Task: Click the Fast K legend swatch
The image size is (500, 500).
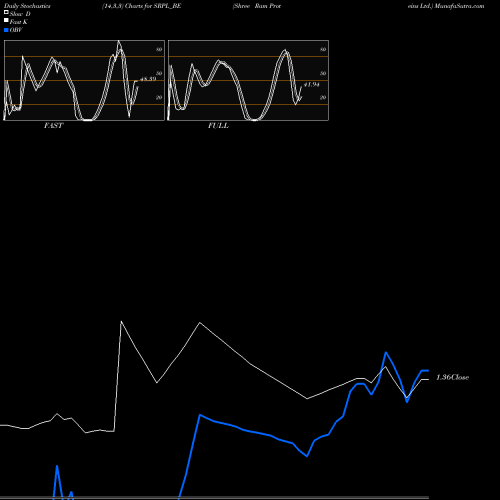Action: (x=6, y=21)
